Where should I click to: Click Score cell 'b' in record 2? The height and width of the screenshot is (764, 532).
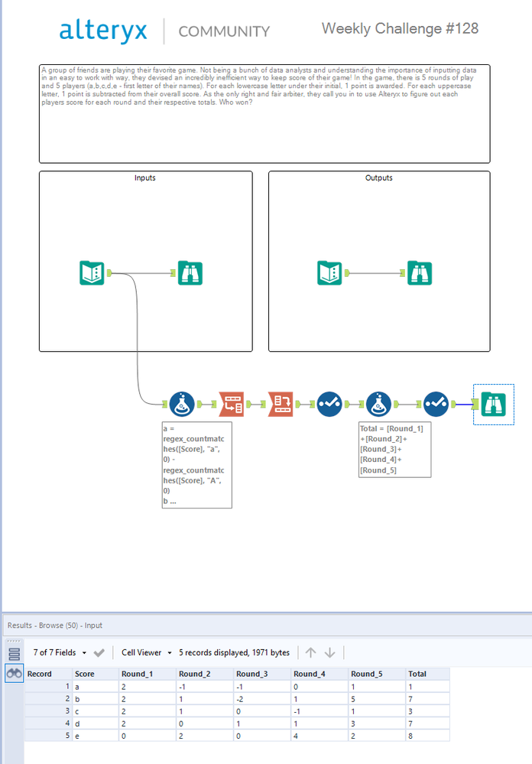pyautogui.click(x=96, y=699)
